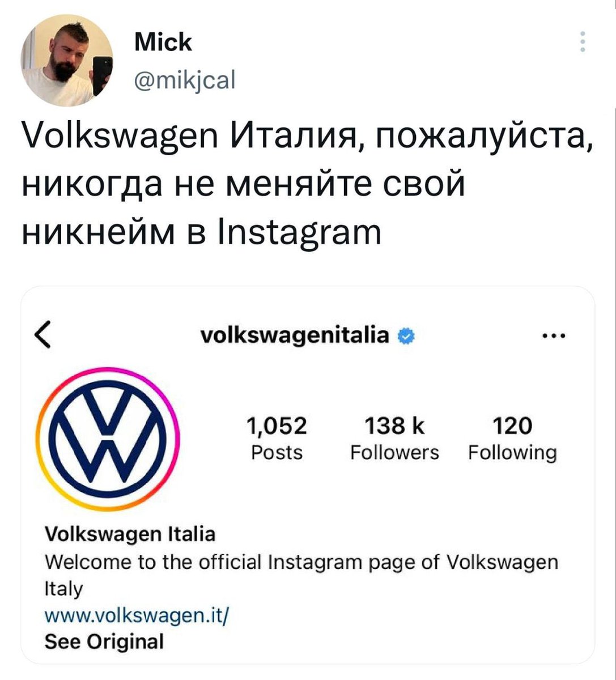Click the Volkswagen Italia bold profile name

(130, 534)
